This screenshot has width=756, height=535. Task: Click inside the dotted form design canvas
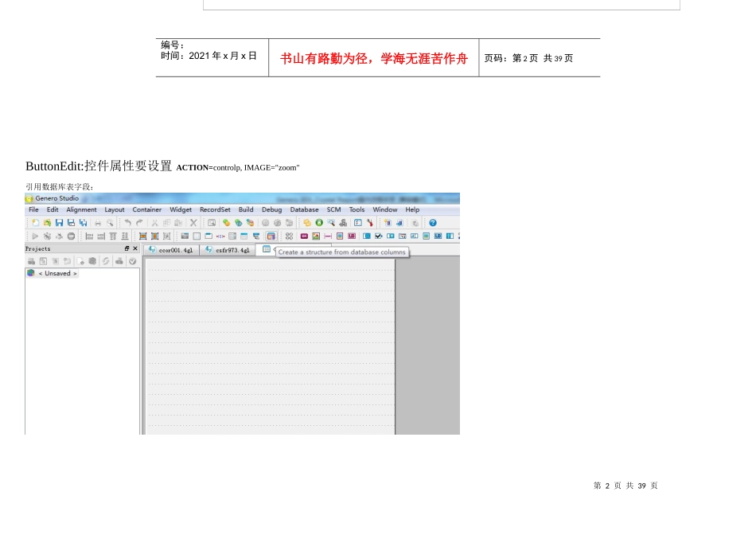tap(270, 347)
